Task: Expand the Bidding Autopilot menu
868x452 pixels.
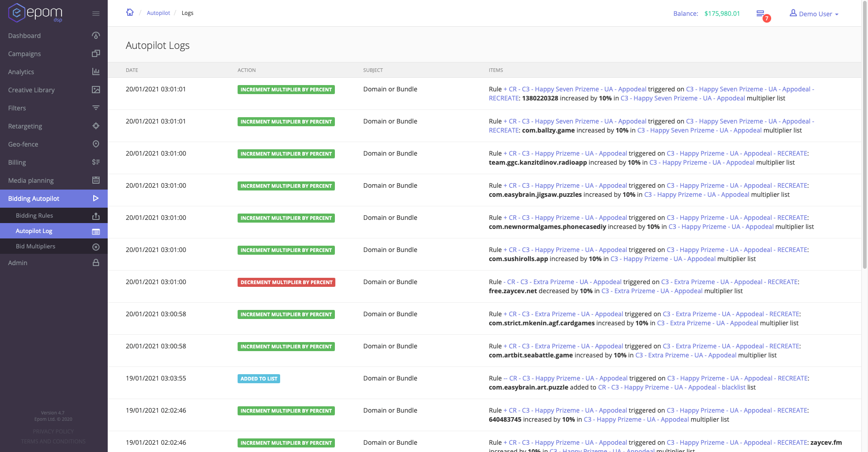Action: [54, 199]
